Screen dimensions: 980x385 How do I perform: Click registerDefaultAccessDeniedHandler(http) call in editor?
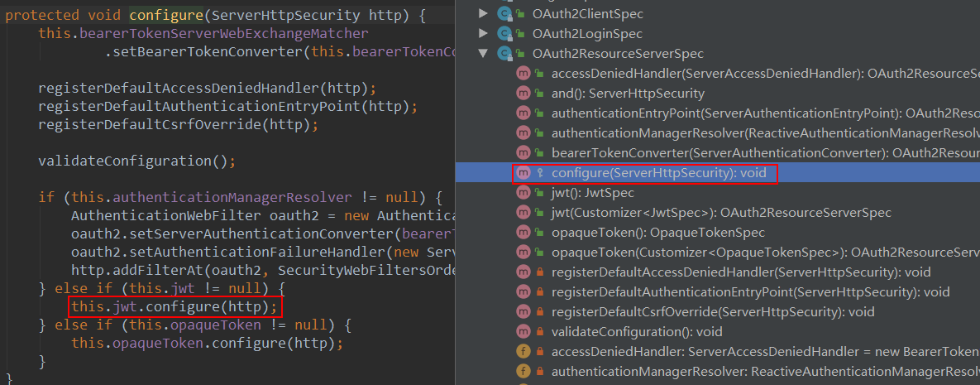point(203,89)
